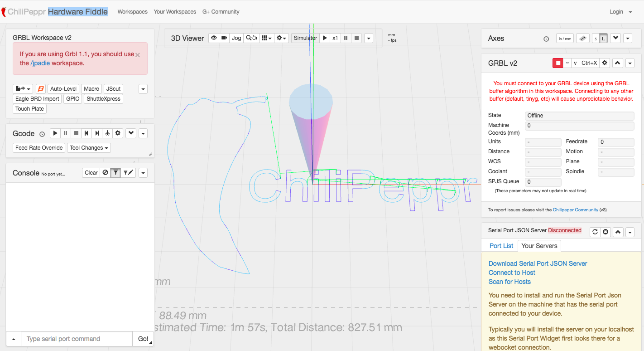This screenshot has height=351, width=644.
Task: Pause Gcode playback
Action: tap(66, 133)
